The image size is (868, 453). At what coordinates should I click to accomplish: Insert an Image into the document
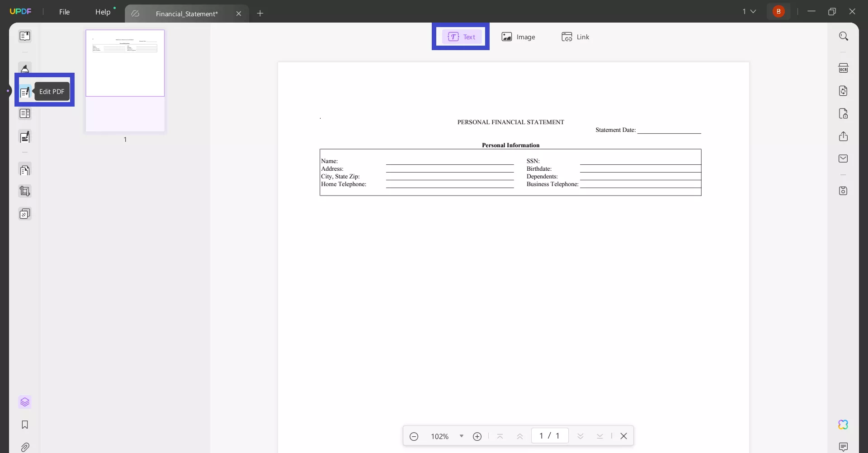click(519, 37)
